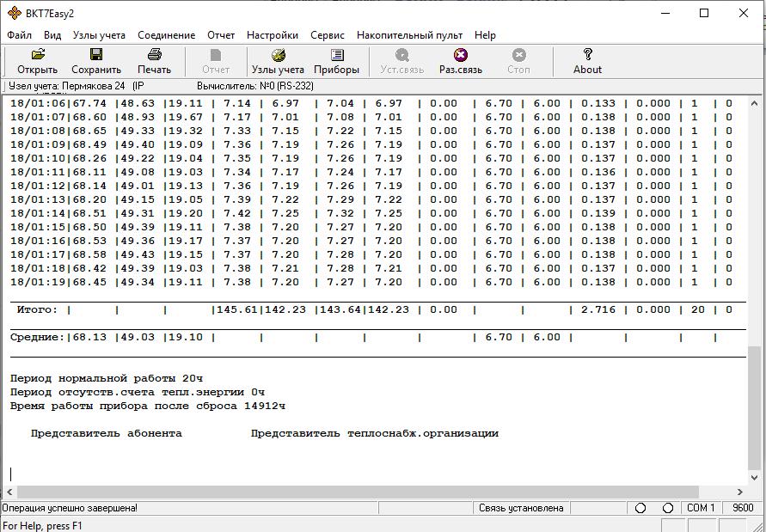Open the Вид menu
766x532 pixels.
pos(52,35)
